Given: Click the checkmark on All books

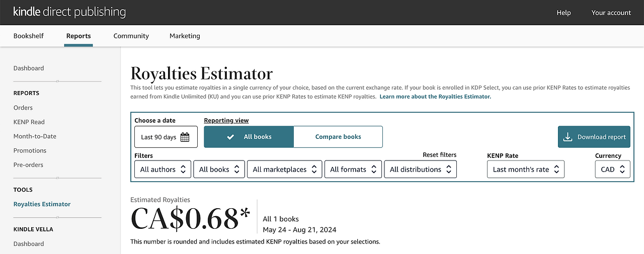Looking at the screenshot, I should pyautogui.click(x=230, y=137).
